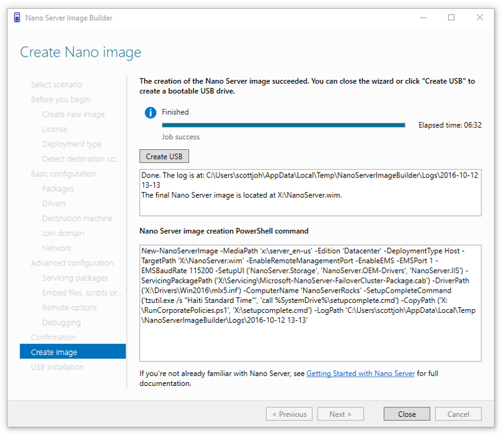Image resolution: width=504 pixels, height=435 pixels.
Task: Select the Packages step
Action: tap(58, 189)
